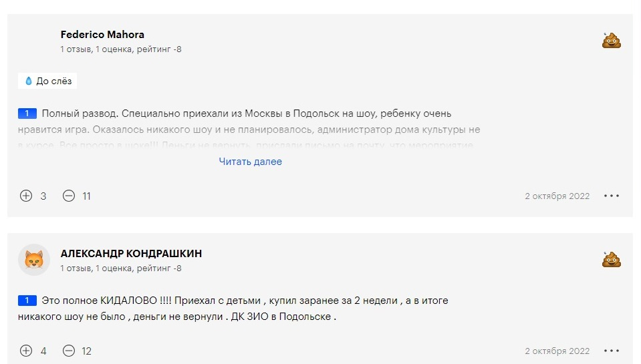Screen dimensions: 641x364
Task: Click Federico's stats line with рейтинг -8
Action: click(x=121, y=49)
